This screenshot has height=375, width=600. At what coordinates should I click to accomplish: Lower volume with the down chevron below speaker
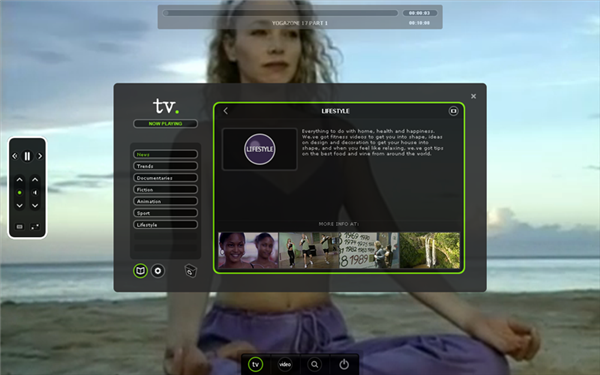[35, 206]
